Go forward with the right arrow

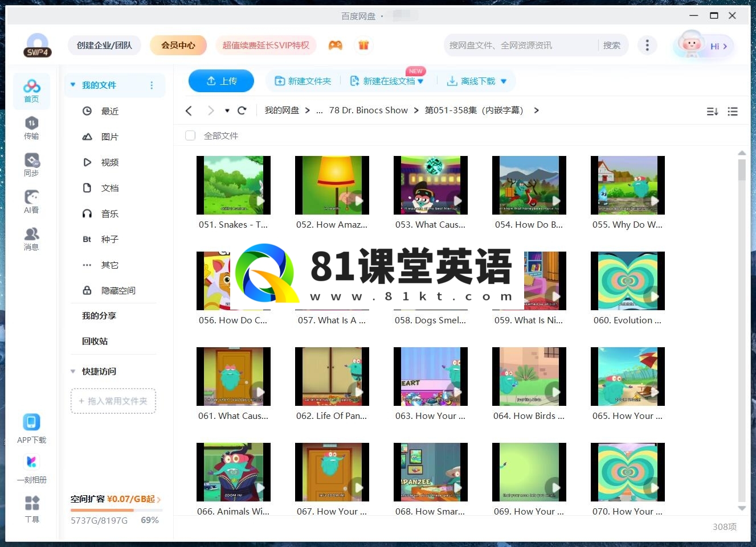(211, 110)
